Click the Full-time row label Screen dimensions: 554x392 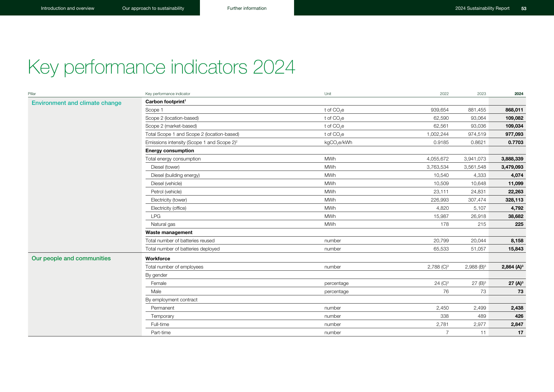160,324
